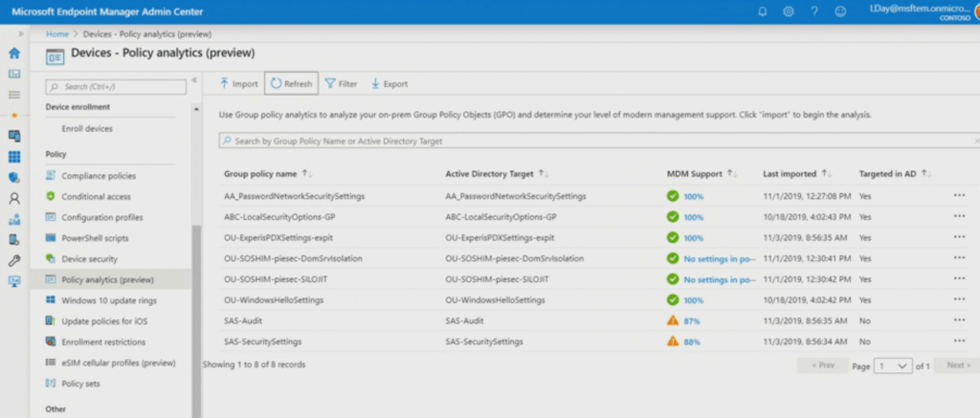Open All services list icon in rail
980x418 pixels.
[13, 95]
